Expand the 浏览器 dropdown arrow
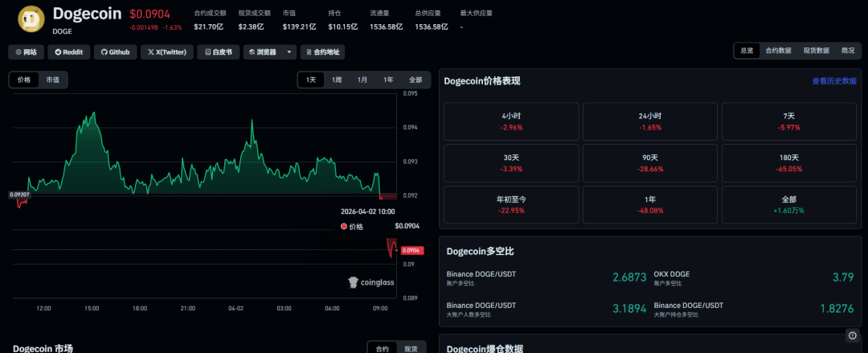 point(289,52)
